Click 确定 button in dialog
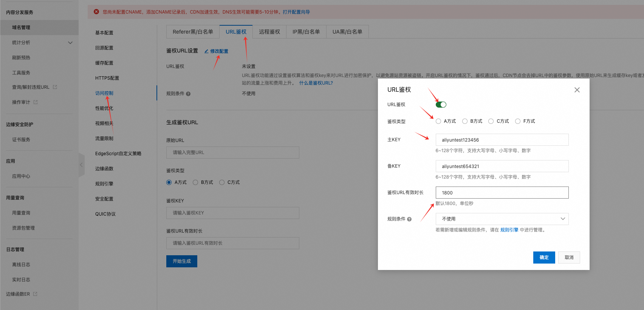The width and height of the screenshot is (644, 310). click(544, 258)
